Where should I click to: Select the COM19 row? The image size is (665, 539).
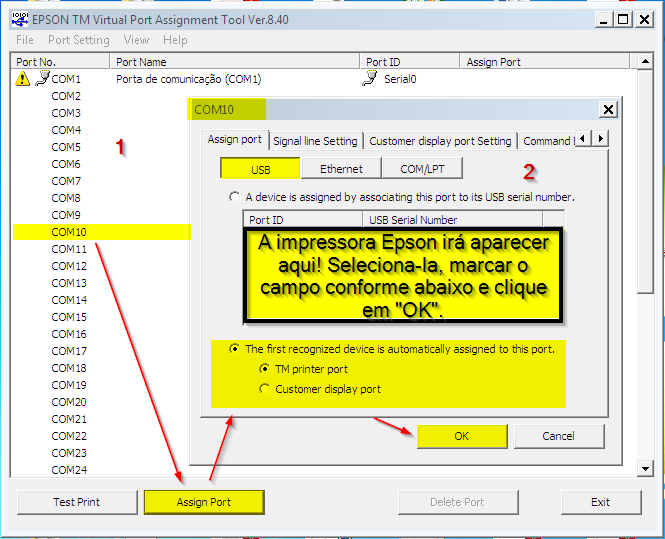(x=69, y=385)
